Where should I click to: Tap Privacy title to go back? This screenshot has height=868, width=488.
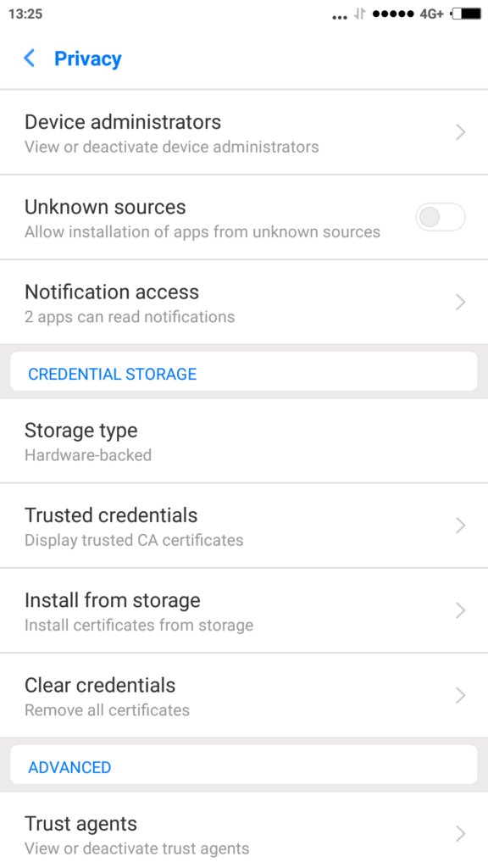88,58
